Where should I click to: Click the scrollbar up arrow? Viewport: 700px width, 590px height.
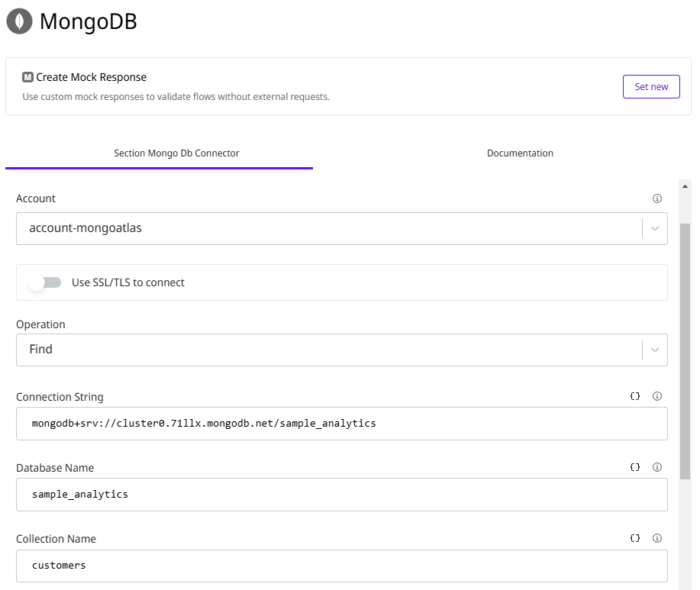(685, 185)
